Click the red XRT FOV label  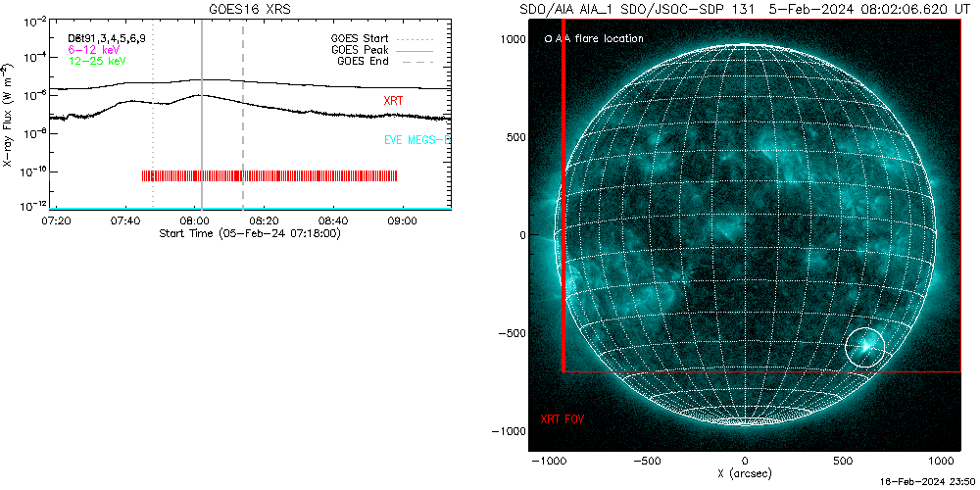(562, 418)
